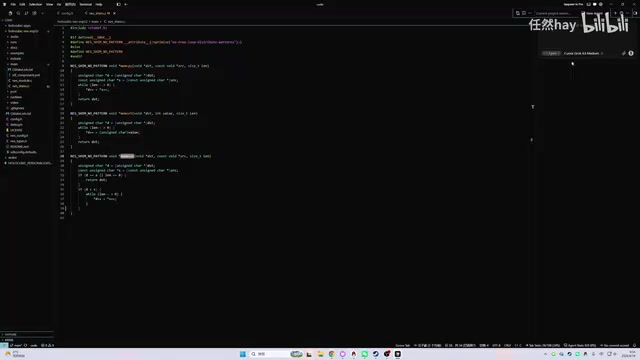Switch to the New Agent chat tab
The height and width of the screenshot is (360, 640).
[594, 13]
